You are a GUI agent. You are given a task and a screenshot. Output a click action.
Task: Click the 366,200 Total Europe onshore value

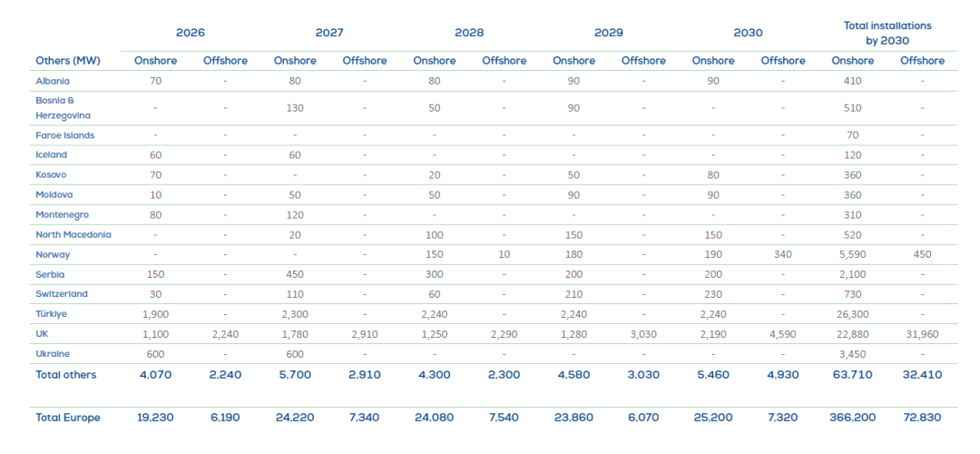[x=853, y=418]
